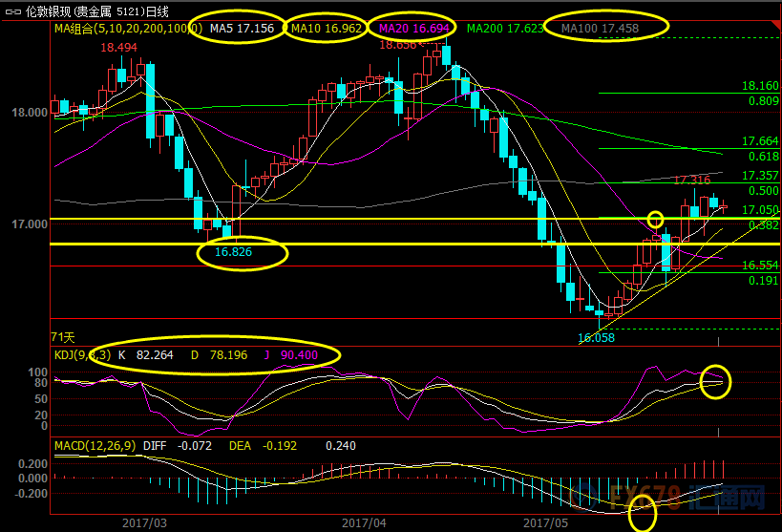The image size is (782, 532).
Task: Select the magenta MA20 16.694 legend
Action: (x=414, y=30)
